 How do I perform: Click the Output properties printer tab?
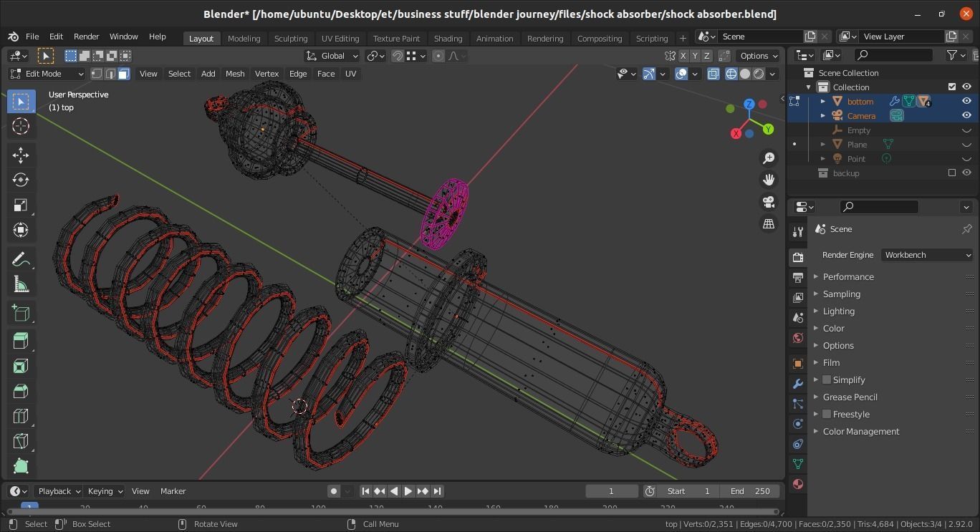pyautogui.click(x=797, y=277)
